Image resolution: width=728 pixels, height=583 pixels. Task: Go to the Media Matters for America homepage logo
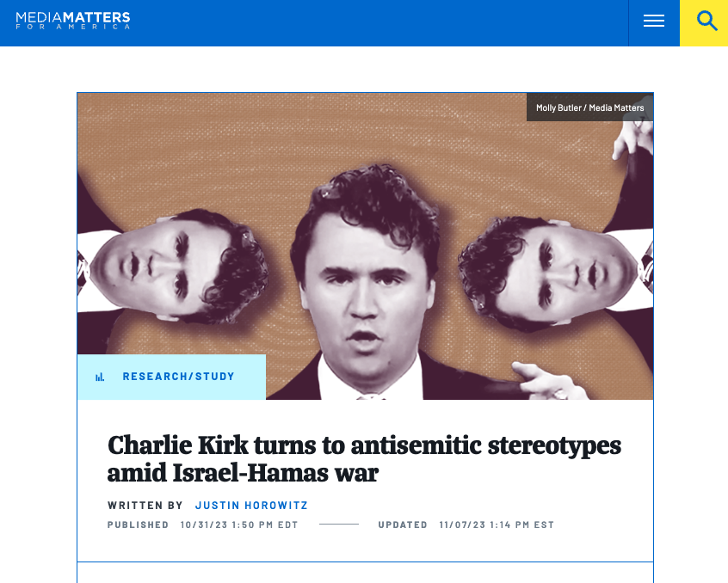coord(73,21)
